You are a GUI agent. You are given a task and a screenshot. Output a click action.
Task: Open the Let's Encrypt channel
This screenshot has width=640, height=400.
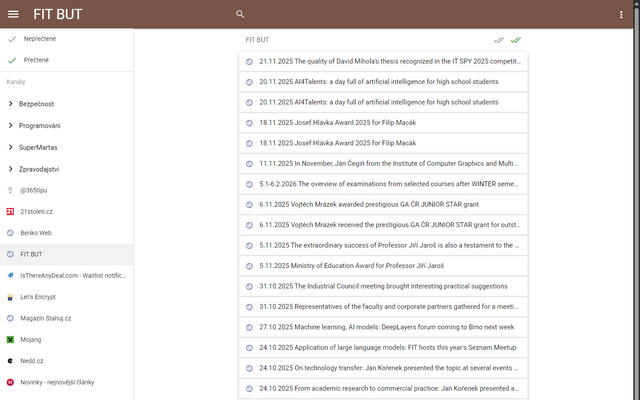coord(67,297)
